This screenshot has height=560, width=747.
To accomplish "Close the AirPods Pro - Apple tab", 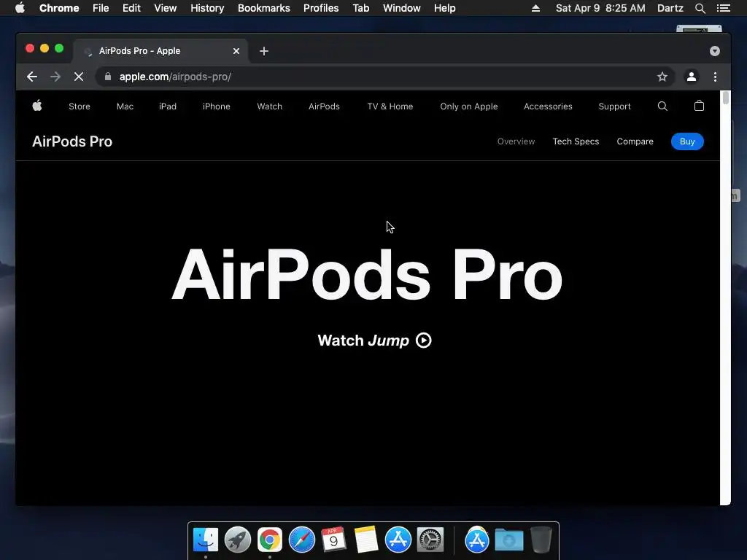I will coord(236,51).
